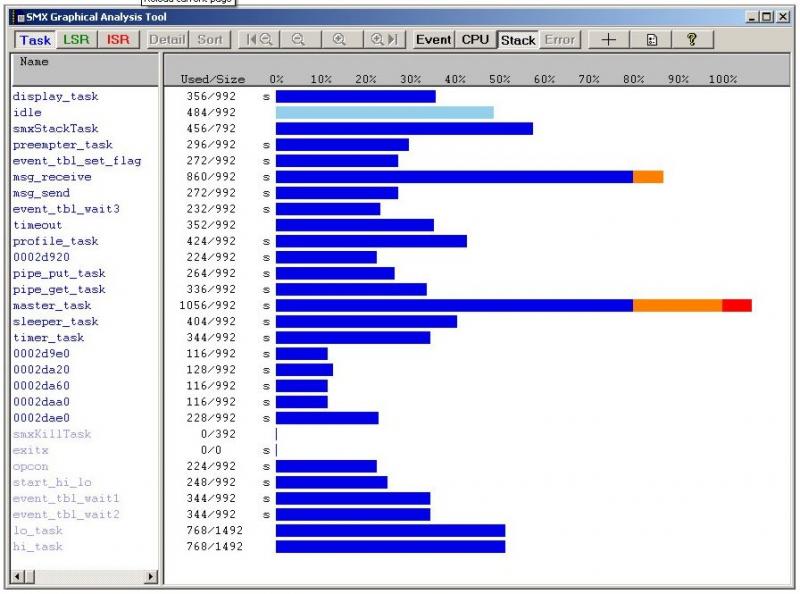Toggle the Task view button
The image size is (800, 594).
[x=35, y=40]
